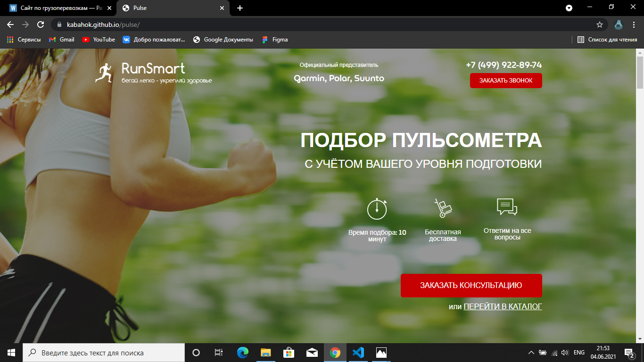Open the Wi-Fi network tray icon
The image size is (644, 362).
554,353
